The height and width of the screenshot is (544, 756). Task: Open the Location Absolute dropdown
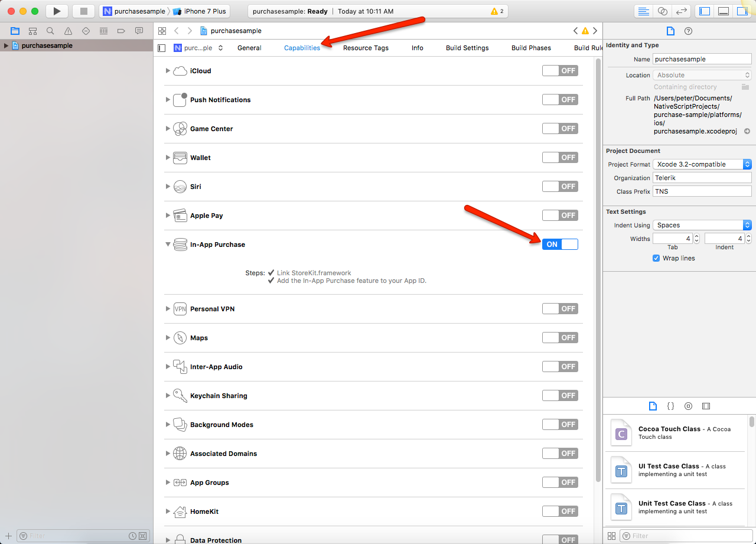[702, 75]
